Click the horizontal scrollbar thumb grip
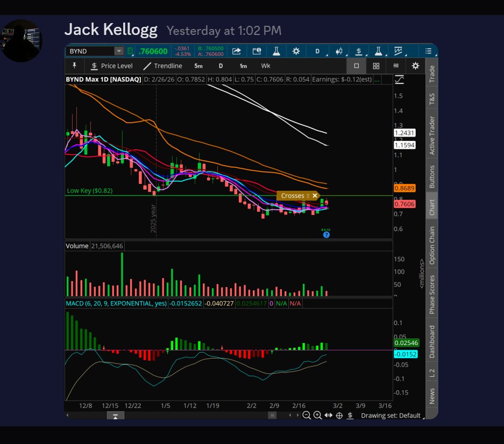Image resolution: width=504 pixels, height=444 pixels. [x=272, y=416]
